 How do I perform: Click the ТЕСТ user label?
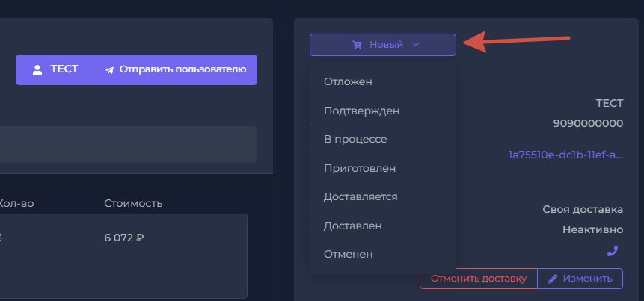[x=64, y=69]
